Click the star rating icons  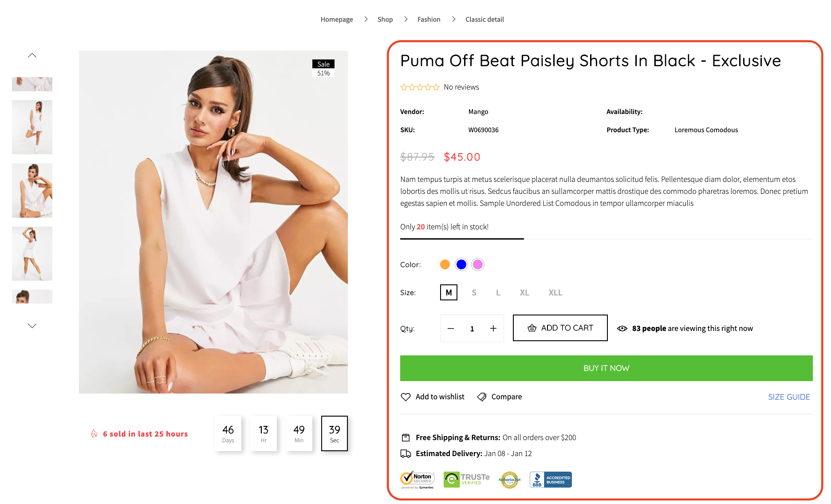[420, 87]
